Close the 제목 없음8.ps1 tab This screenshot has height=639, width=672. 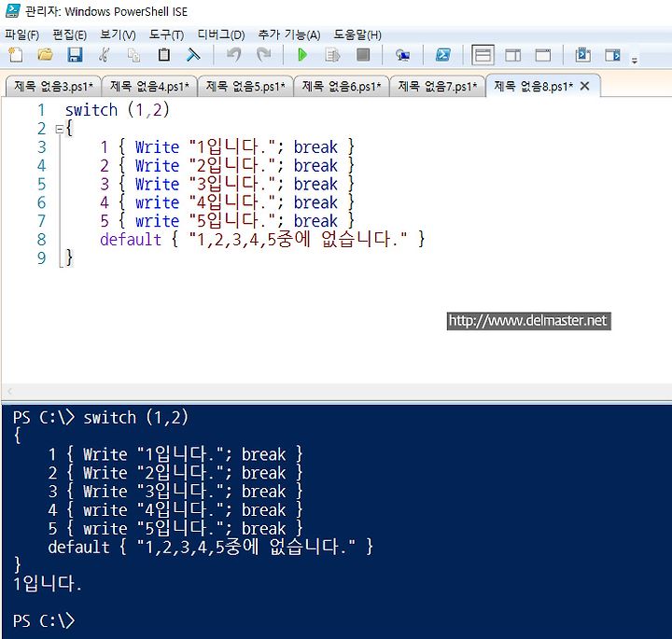coord(584,86)
